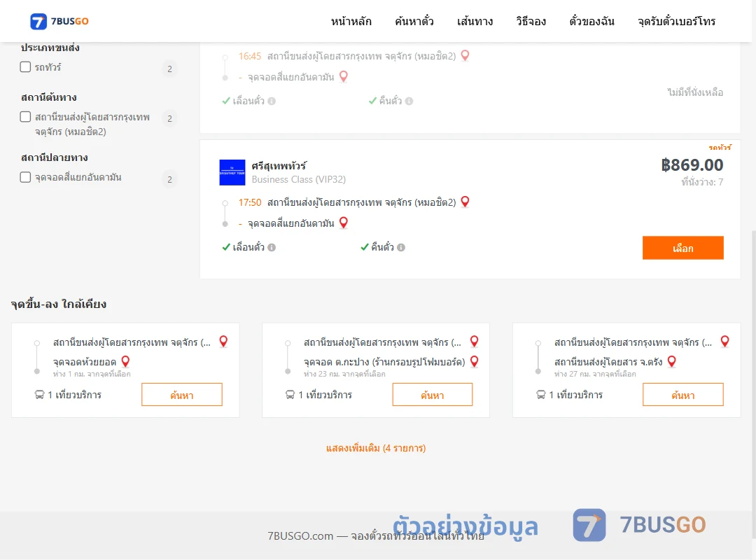This screenshot has width=756, height=560.
Task: Click ค้นหา for the จุดจอดห้วยยอด route
Action: coord(182,395)
